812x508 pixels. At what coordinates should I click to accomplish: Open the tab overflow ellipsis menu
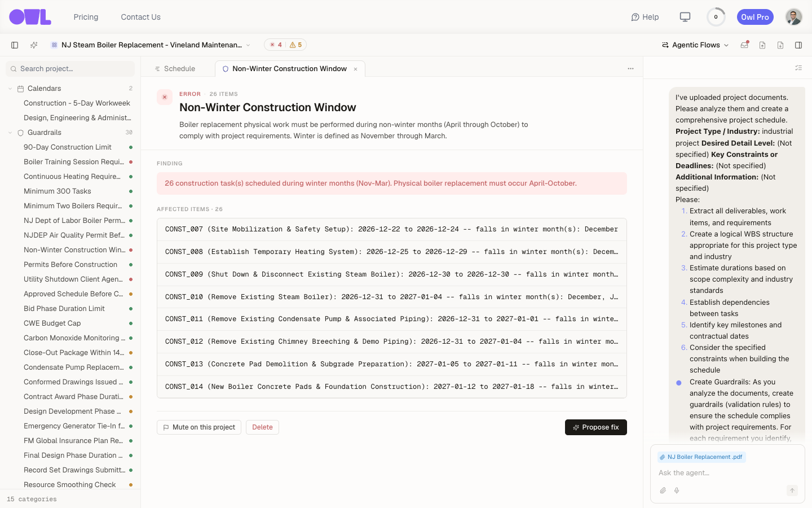pyautogui.click(x=630, y=69)
